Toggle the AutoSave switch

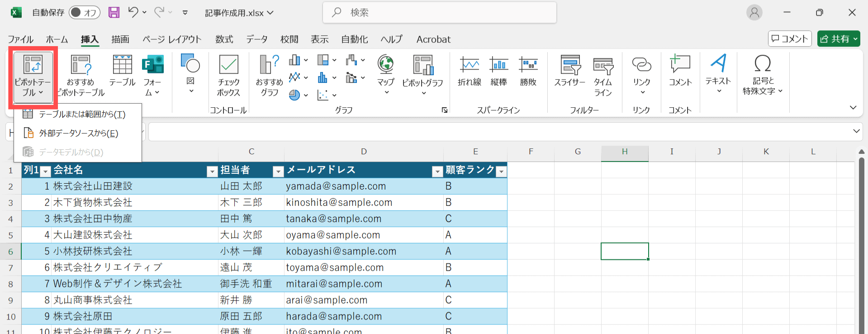(x=84, y=13)
